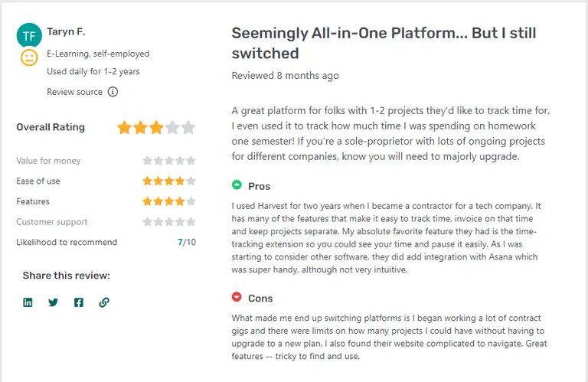The width and height of the screenshot is (588, 382).
Task: Open reviewer name Taryn F.
Action: pos(66,32)
